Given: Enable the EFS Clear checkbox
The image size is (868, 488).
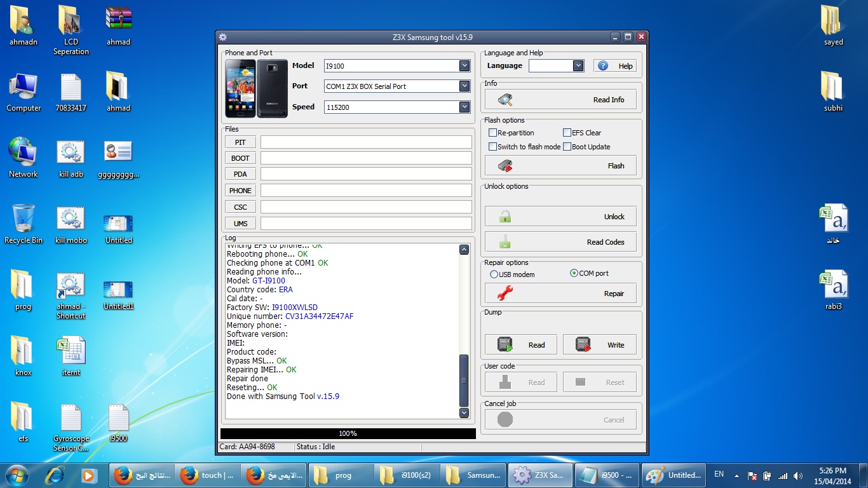Looking at the screenshot, I should 567,133.
